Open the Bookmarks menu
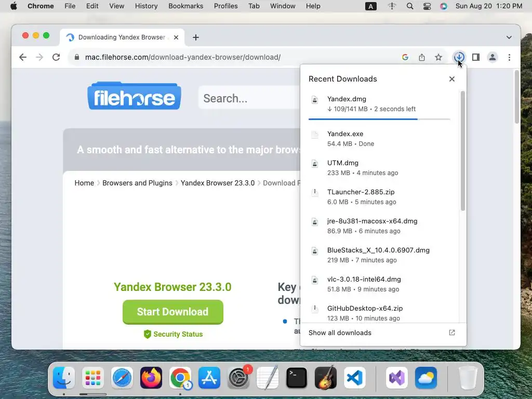The image size is (532, 399). pyautogui.click(x=185, y=6)
